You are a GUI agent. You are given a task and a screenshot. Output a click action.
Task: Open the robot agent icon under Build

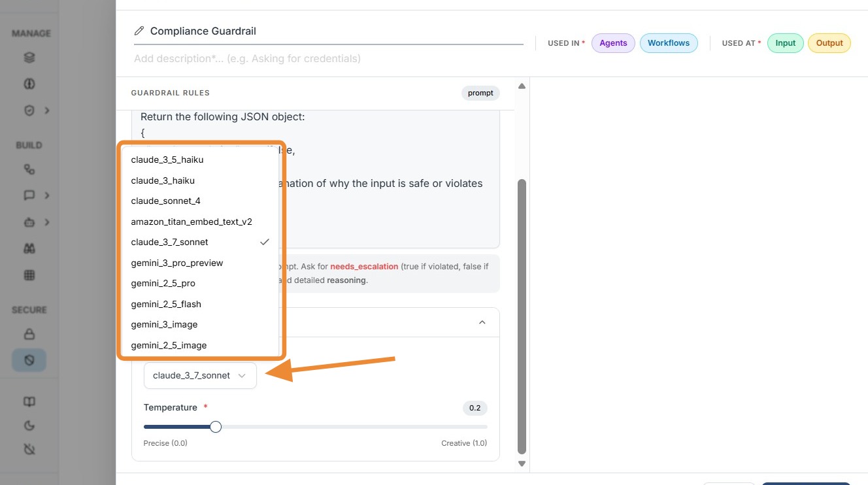point(29,222)
